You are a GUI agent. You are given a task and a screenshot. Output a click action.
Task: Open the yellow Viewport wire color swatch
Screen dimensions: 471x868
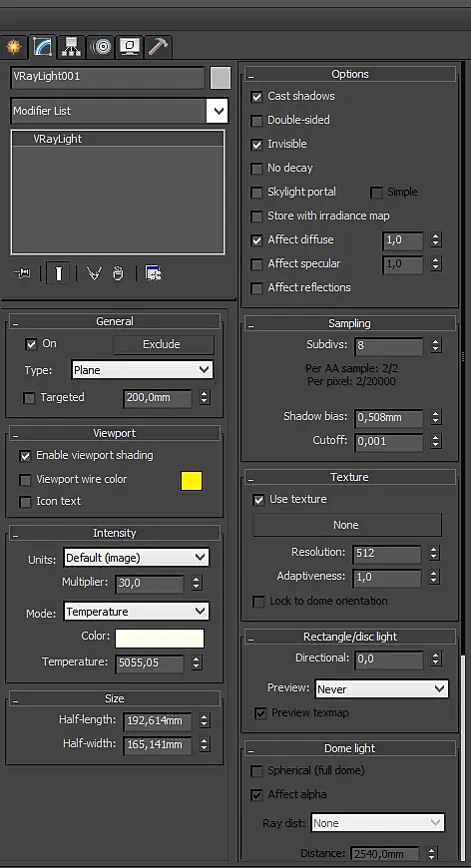[x=192, y=481]
